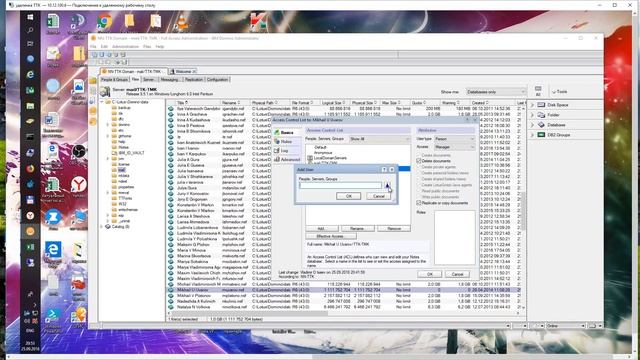Screen dimensions: 640x360
Task: Collapse the C:\Lotus\Domino\data root node
Action: point(102,102)
